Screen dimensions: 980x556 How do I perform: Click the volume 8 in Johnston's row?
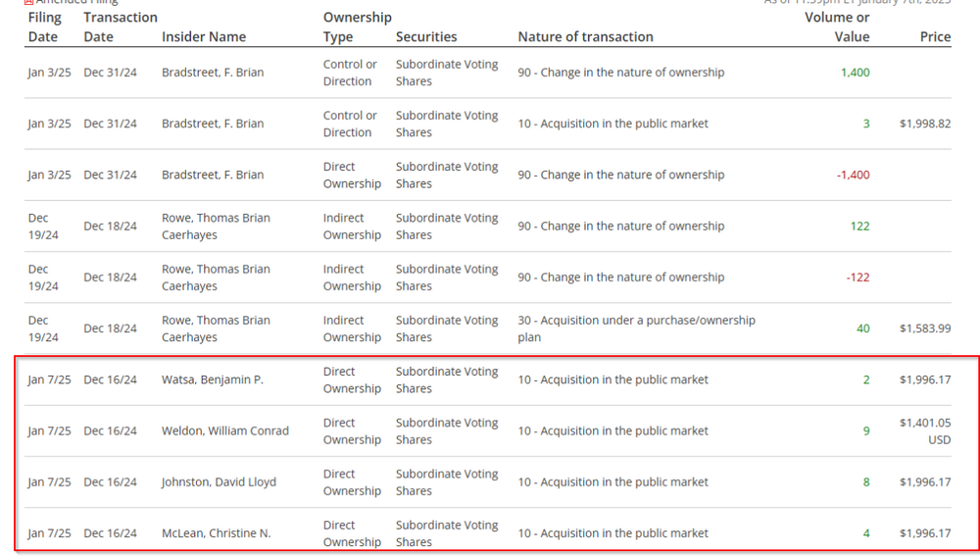click(866, 482)
